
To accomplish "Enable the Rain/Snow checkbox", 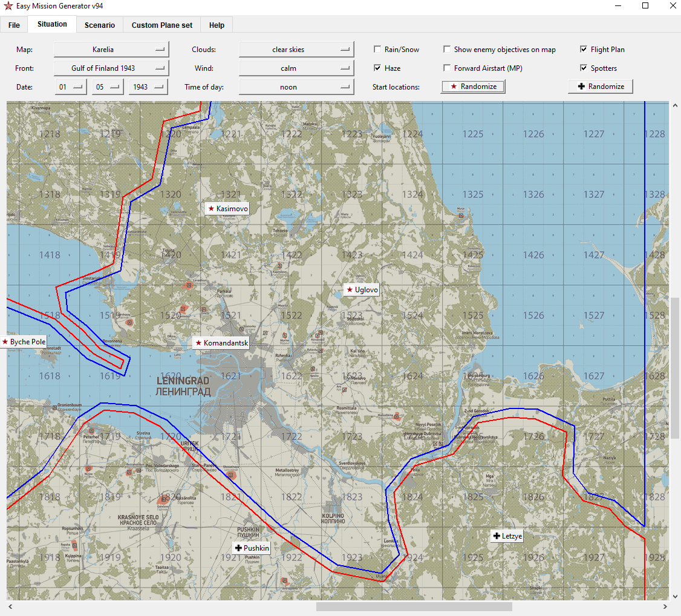I will (378, 50).
